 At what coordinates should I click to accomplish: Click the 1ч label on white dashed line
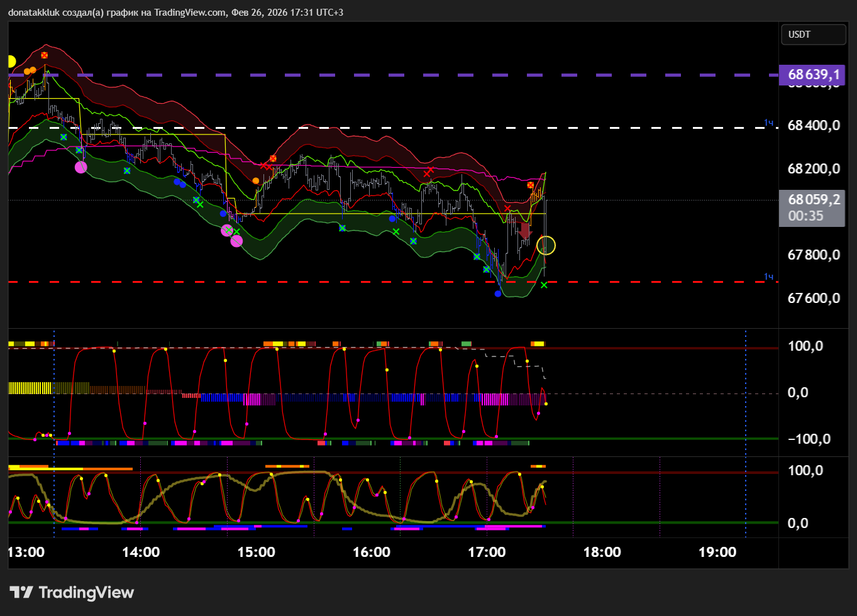(x=768, y=123)
